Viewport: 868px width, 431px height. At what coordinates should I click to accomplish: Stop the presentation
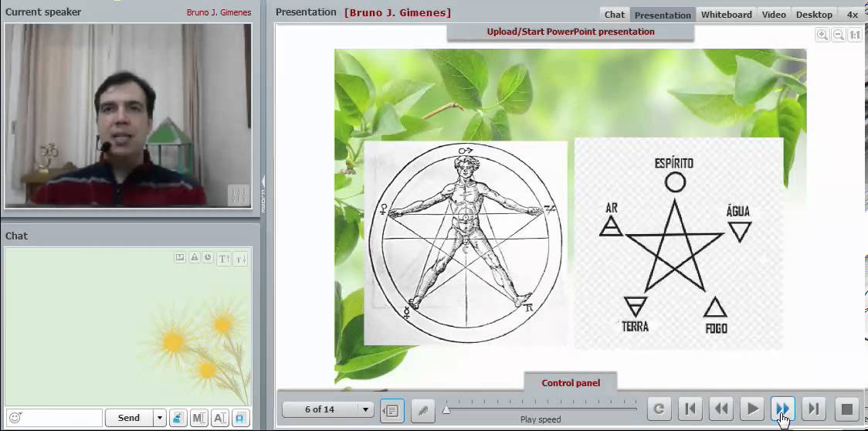[x=847, y=409]
